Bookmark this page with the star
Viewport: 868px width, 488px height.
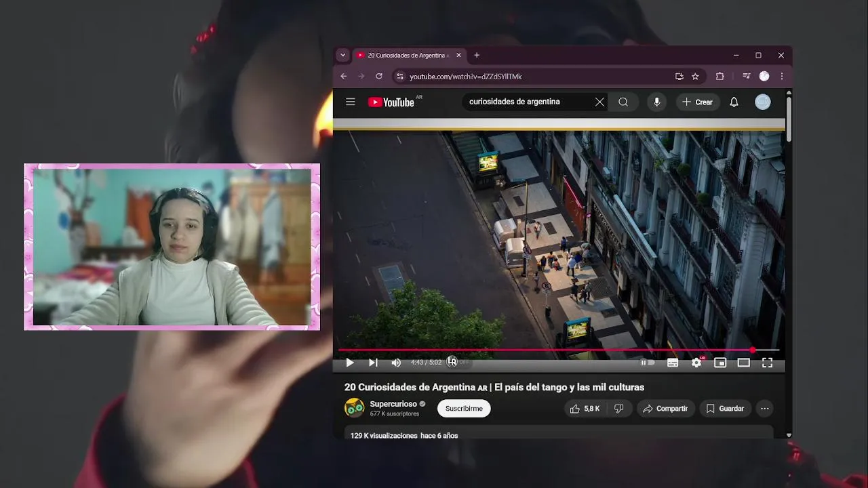(x=695, y=77)
